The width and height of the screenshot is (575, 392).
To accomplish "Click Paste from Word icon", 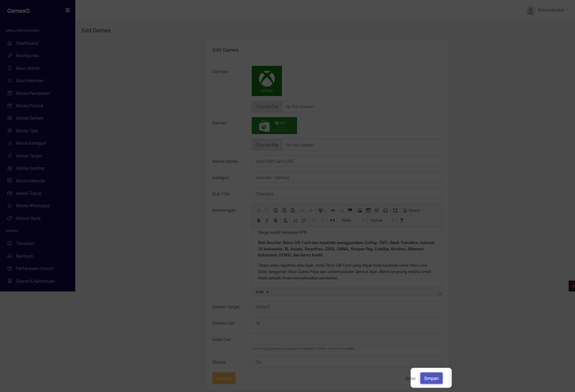I will [292, 210].
